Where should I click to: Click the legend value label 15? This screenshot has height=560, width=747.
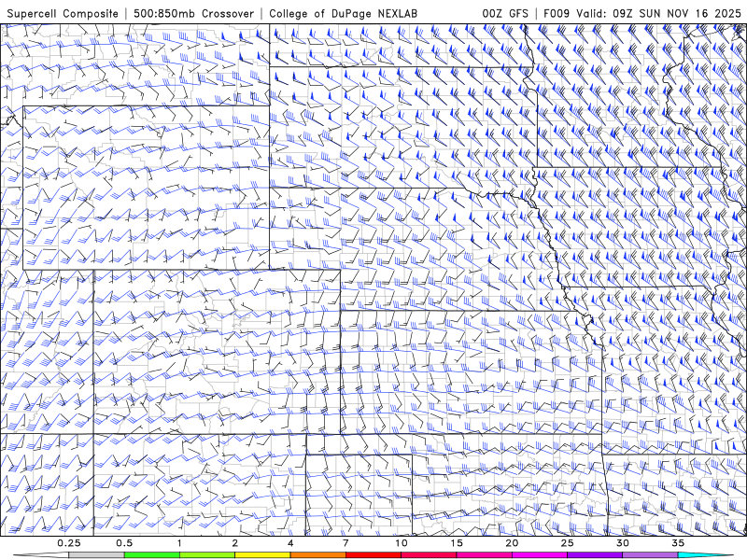click(x=457, y=543)
